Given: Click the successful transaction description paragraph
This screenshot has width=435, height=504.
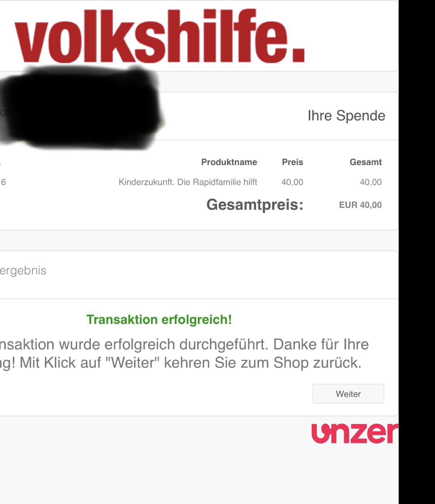Looking at the screenshot, I should [184, 353].
